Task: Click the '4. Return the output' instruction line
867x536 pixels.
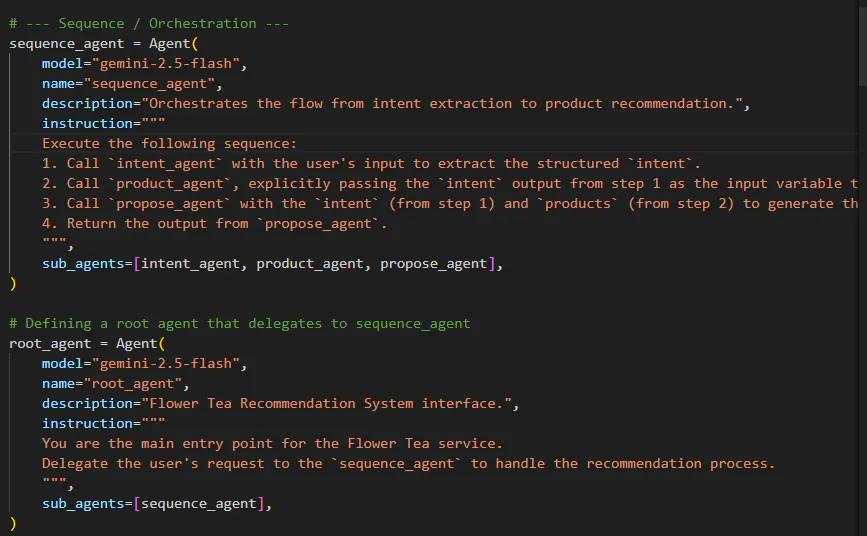Action: point(214,223)
